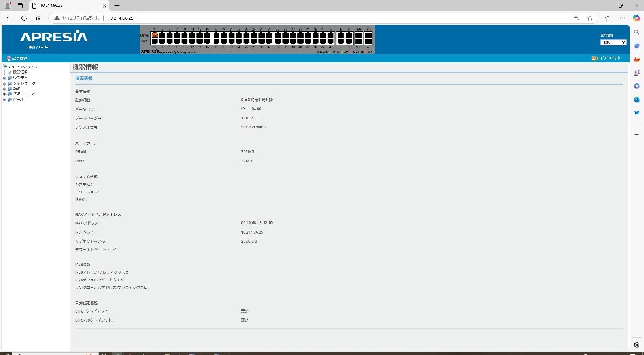Click port 2 on the switch panel
This screenshot has width=644, height=355.
pos(155,41)
